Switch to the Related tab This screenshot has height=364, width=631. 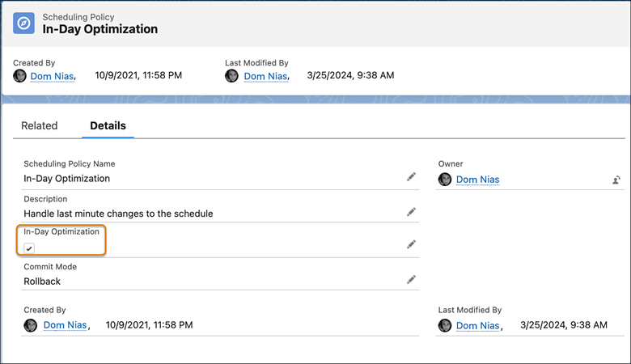coord(39,125)
